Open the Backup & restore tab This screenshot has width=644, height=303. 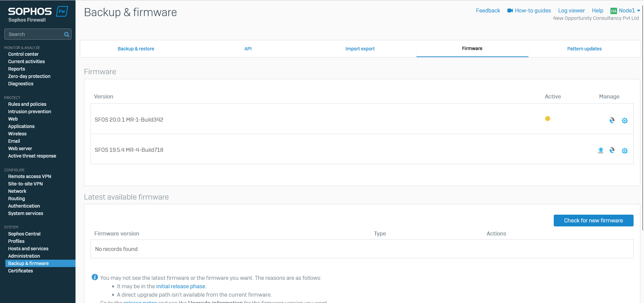[x=136, y=49]
